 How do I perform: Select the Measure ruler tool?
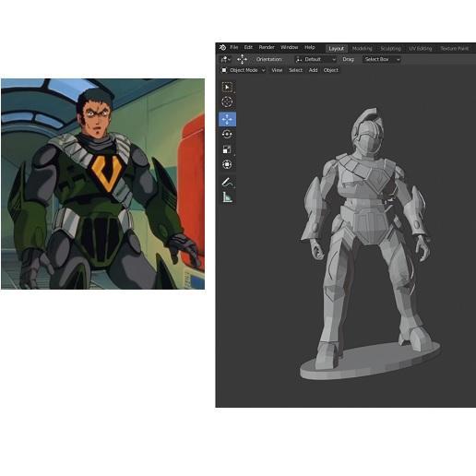pyautogui.click(x=227, y=197)
